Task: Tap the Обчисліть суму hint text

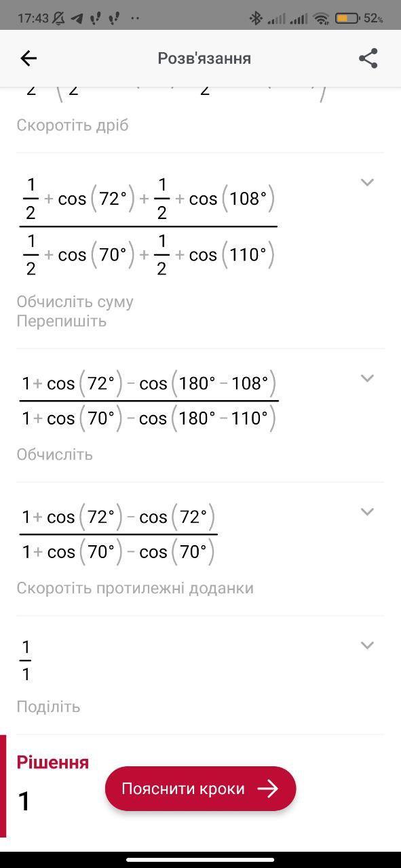Action: tap(75, 302)
